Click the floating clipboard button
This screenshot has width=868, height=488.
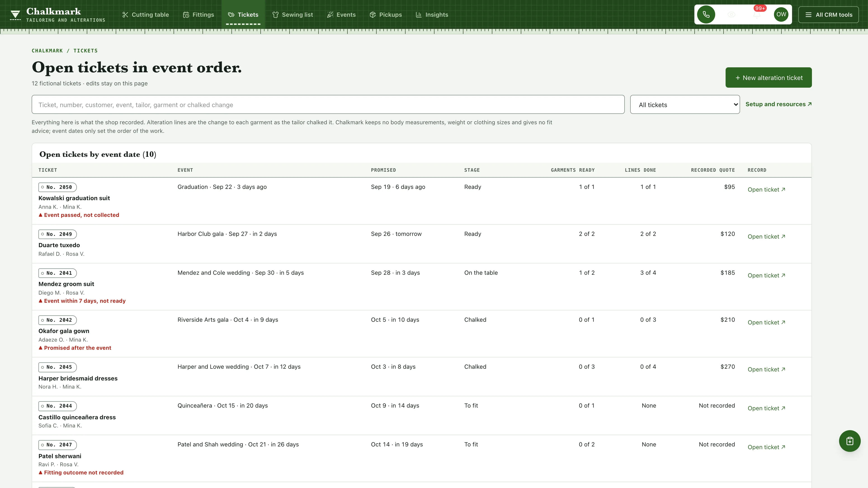(849, 441)
